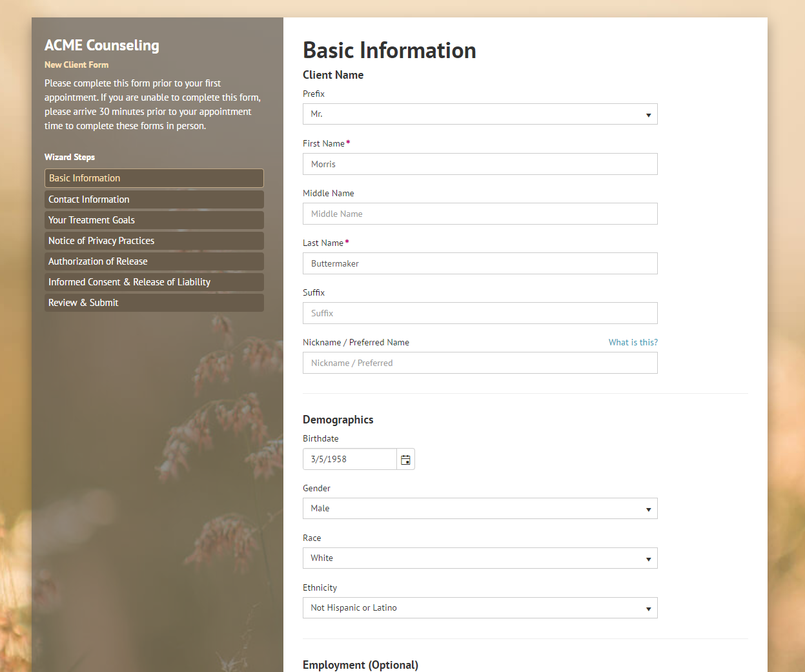Viewport: 805px width, 672px height.
Task: Click the Suffix text field
Action: (x=480, y=313)
